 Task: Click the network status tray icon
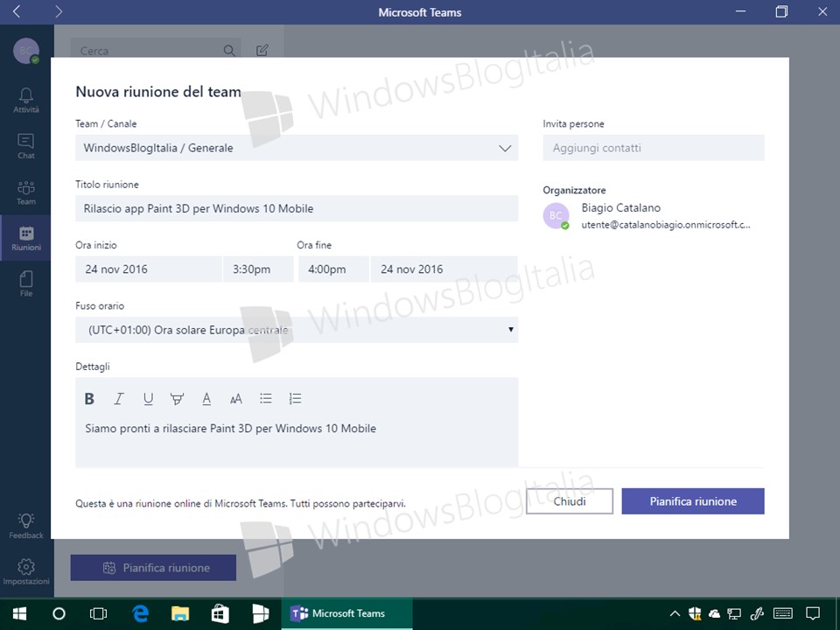[734, 613]
